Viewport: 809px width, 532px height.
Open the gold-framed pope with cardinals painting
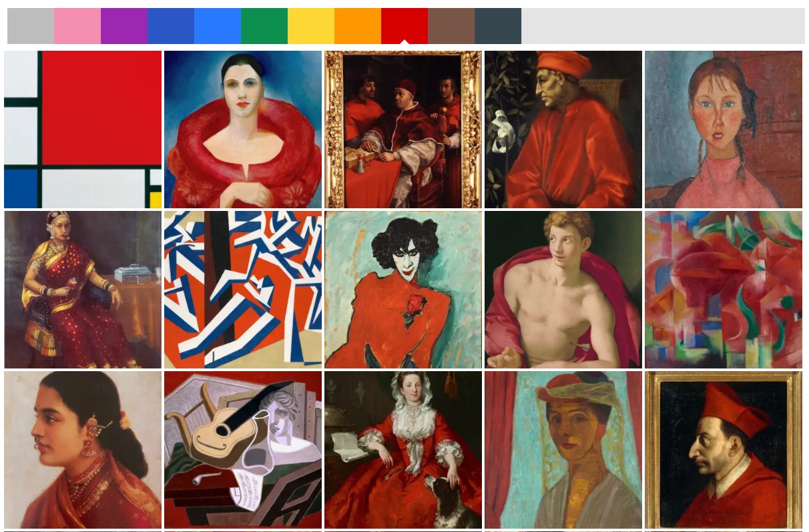pos(403,129)
